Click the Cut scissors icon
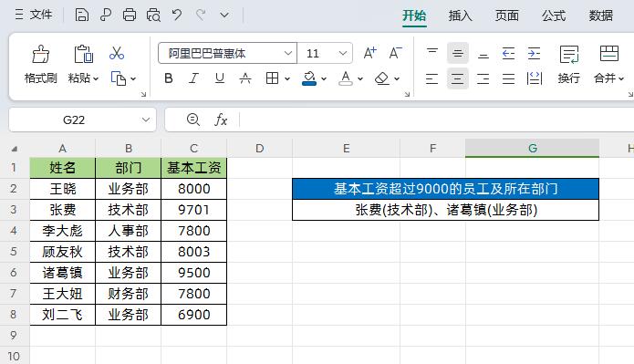This screenshot has height=364, width=634. [x=117, y=54]
